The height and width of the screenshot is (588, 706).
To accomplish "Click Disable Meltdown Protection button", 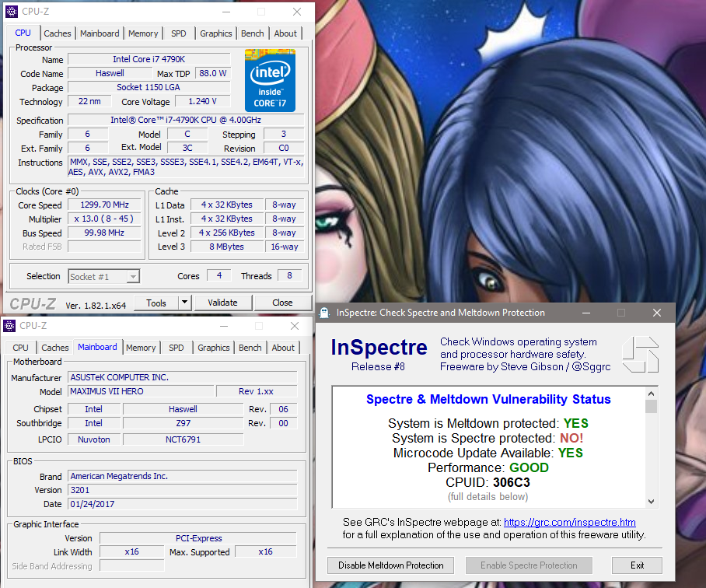I will click(391, 565).
